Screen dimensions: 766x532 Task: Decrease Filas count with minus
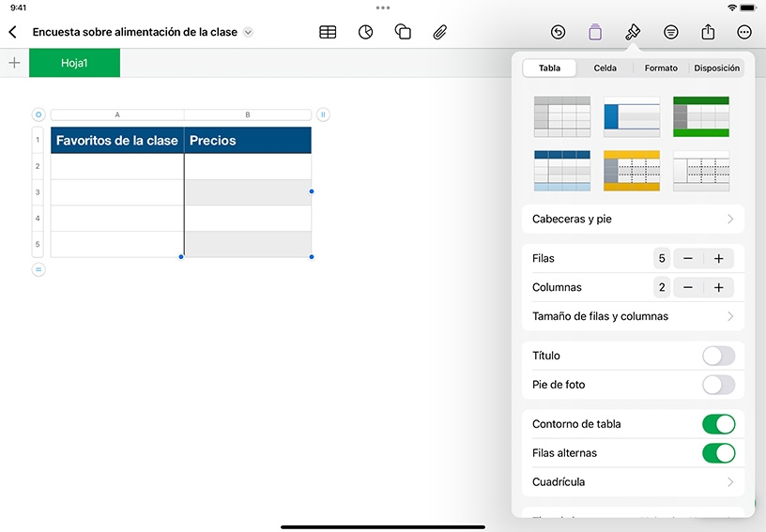pos(688,258)
